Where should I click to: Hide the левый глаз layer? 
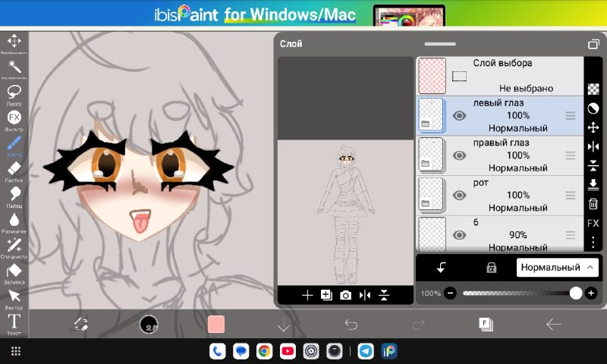(459, 116)
